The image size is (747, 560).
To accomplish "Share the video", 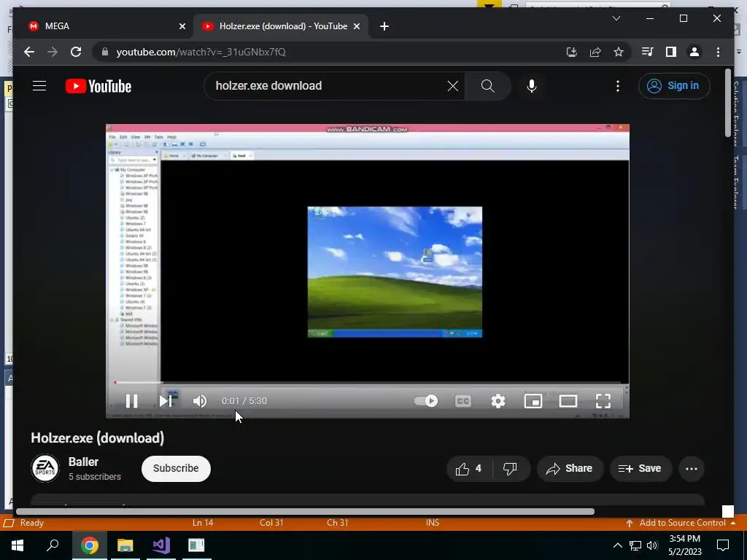I will tap(570, 469).
